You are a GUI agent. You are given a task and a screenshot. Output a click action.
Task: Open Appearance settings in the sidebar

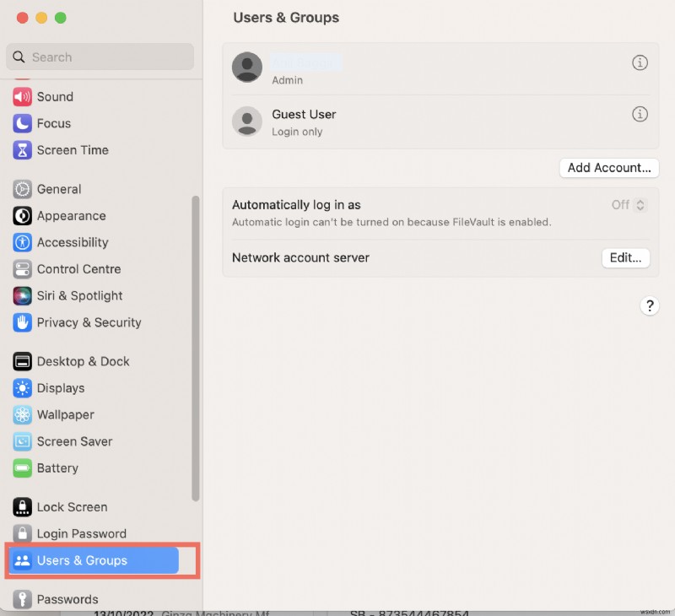point(72,216)
